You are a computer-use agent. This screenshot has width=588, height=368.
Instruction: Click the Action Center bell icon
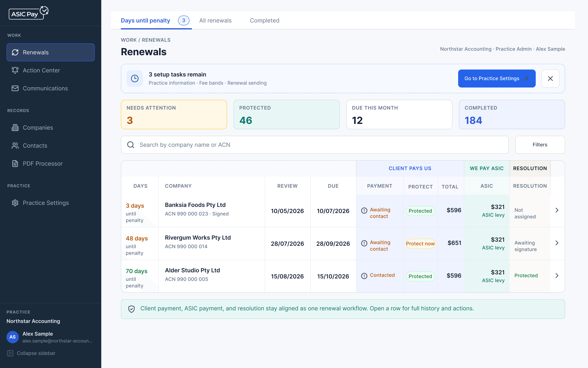click(x=15, y=70)
